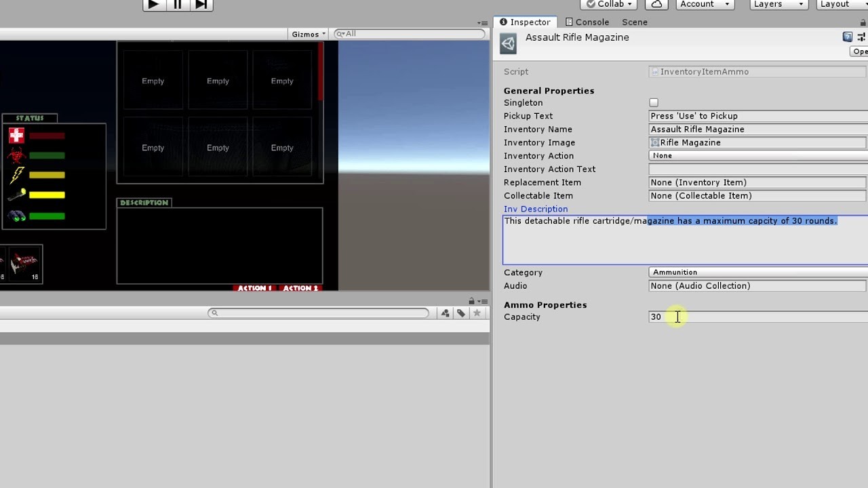Enable the Singleton checkbox

tap(654, 103)
